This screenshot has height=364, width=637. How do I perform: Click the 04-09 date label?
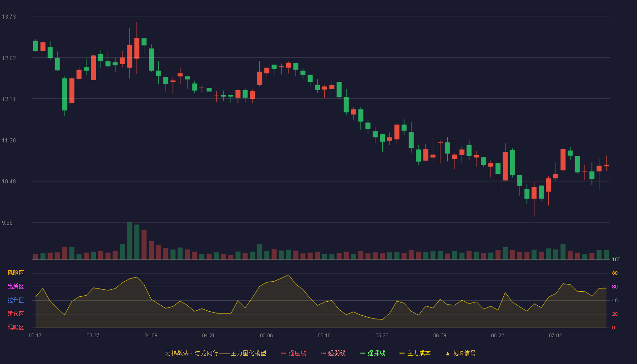[151, 335]
